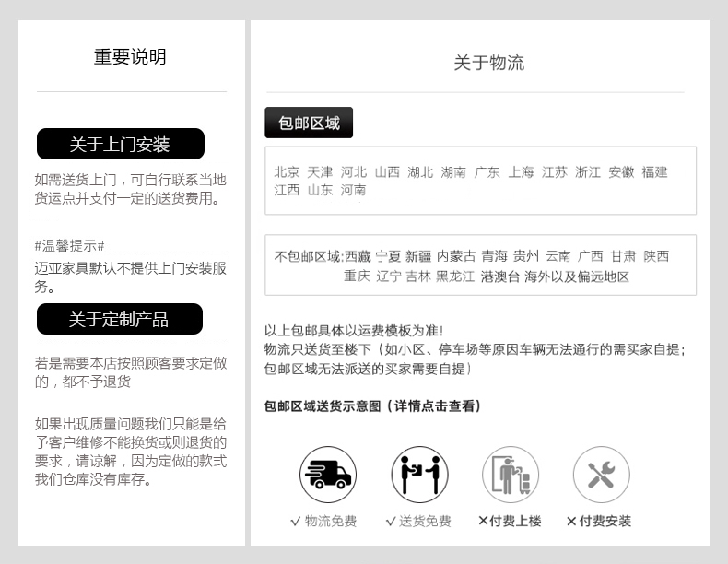Screen dimensions: 728x564
Task: Click the paid upstairs delivery icon
Action: [511, 475]
